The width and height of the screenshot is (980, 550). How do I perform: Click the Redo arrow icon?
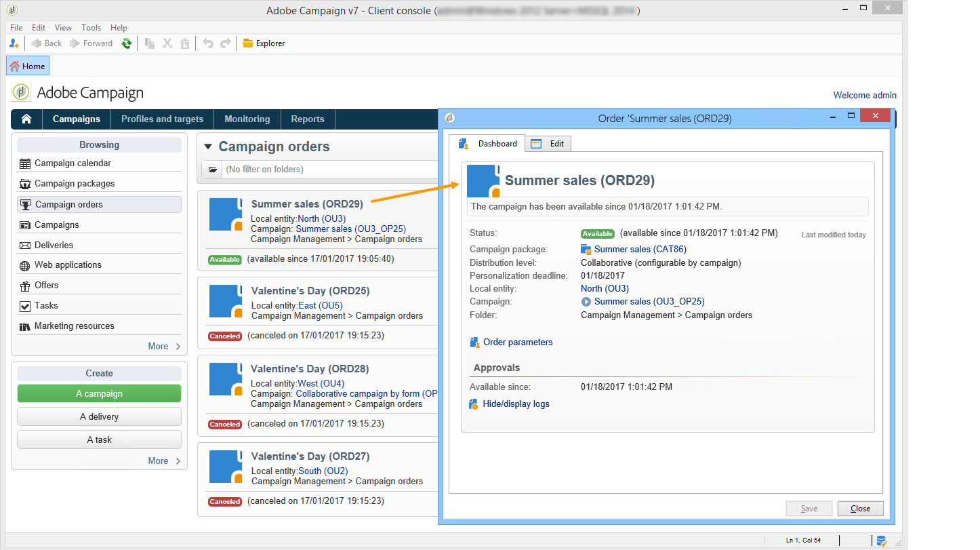[x=226, y=43]
